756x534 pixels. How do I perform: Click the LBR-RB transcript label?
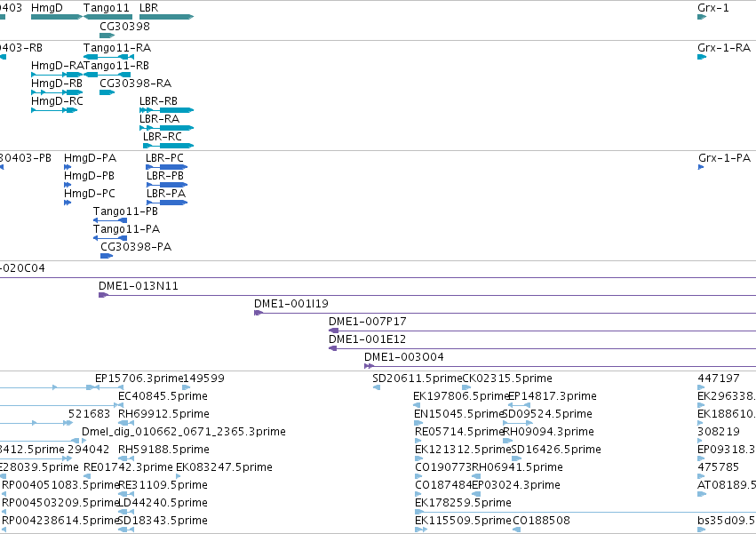point(158,101)
